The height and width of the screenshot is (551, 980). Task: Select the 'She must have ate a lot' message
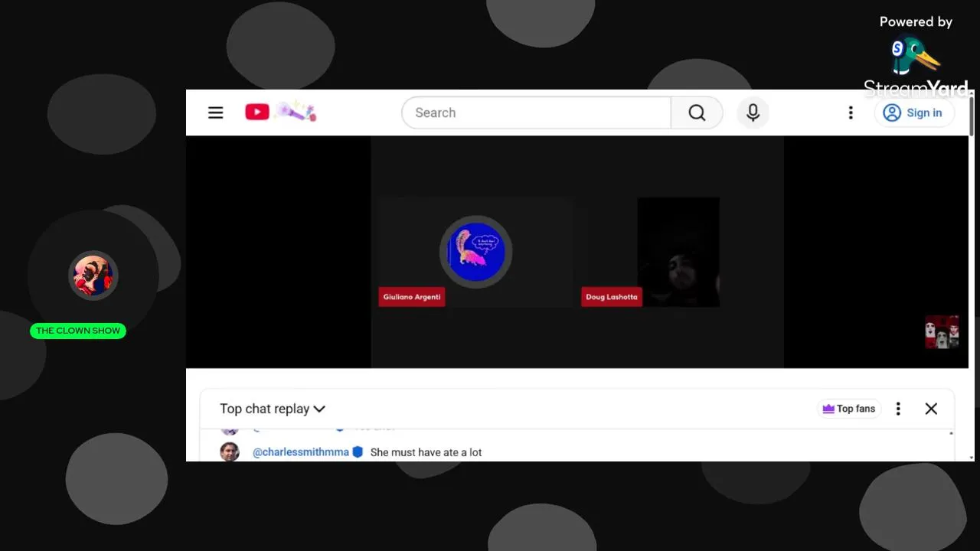[x=426, y=452]
